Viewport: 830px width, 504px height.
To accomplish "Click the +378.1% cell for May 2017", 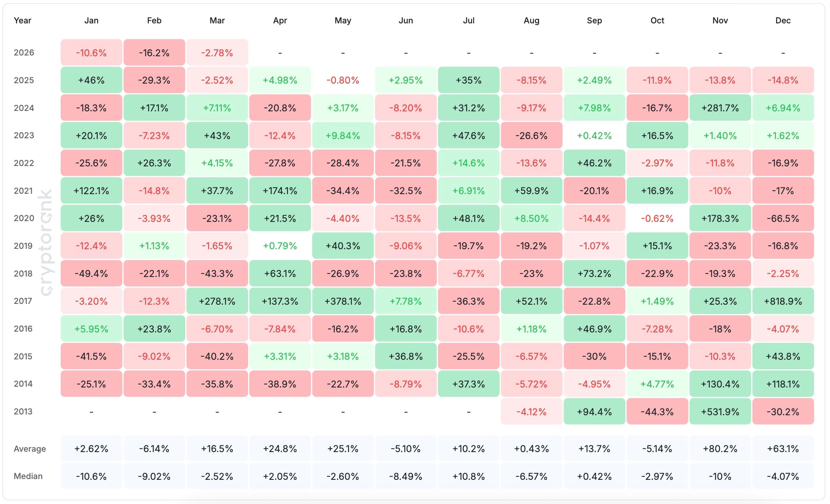I will click(x=343, y=302).
